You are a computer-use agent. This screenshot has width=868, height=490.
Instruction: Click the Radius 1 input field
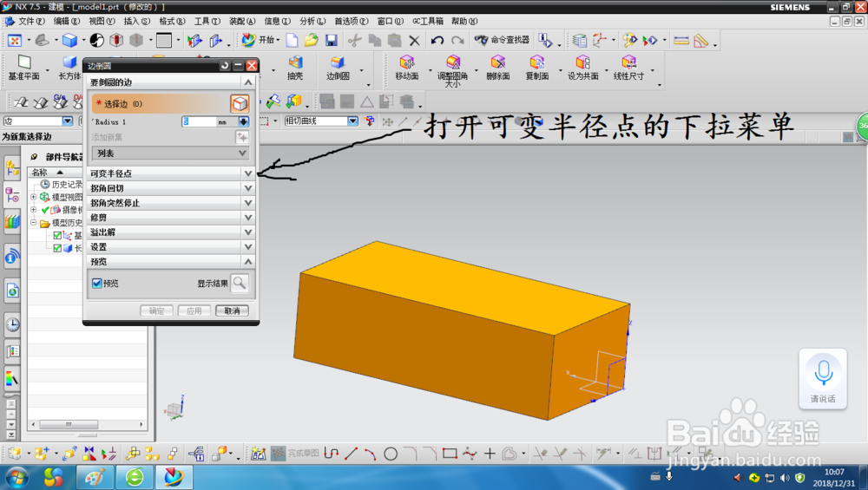pos(200,121)
